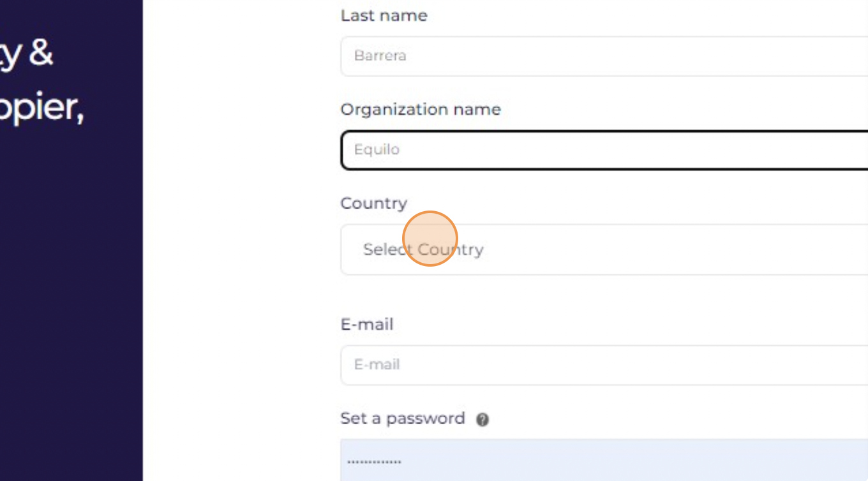868x481 pixels.
Task: Click the Country label above the dropdown
Action: pos(374,204)
